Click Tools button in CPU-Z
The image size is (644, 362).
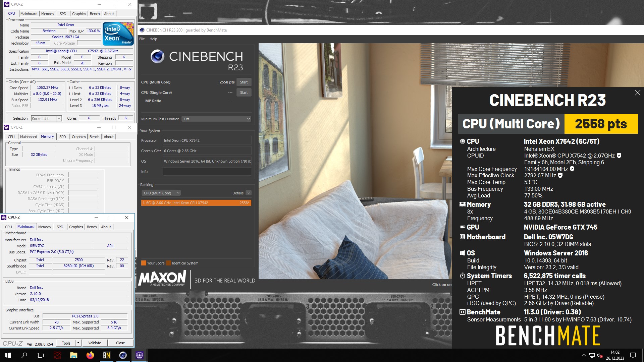[x=66, y=343]
